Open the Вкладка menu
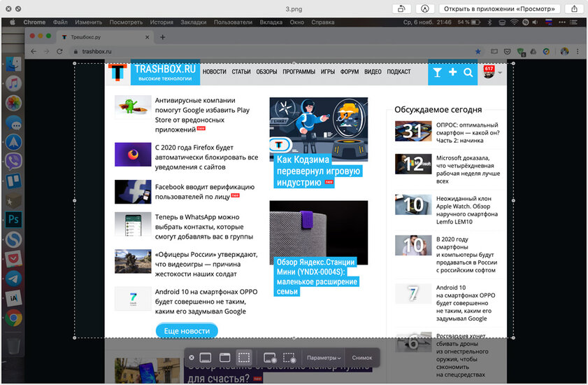Viewport: 588px width, 385px height. 271,22
